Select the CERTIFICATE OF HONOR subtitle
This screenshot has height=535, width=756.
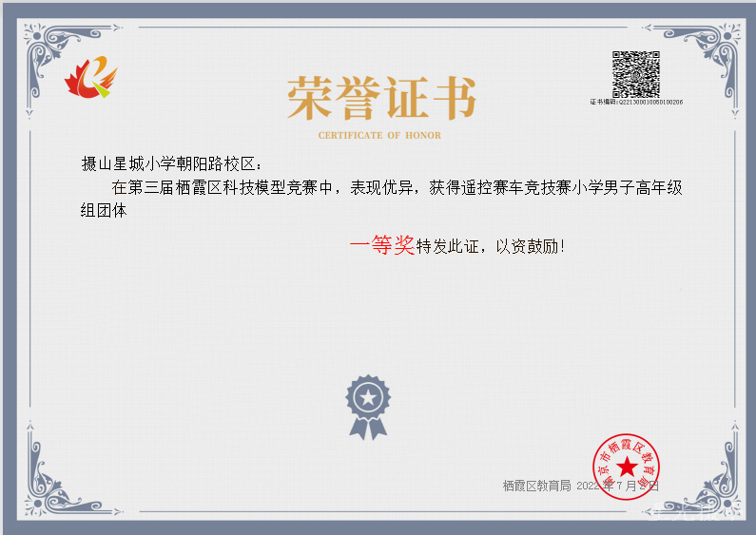tap(379, 136)
